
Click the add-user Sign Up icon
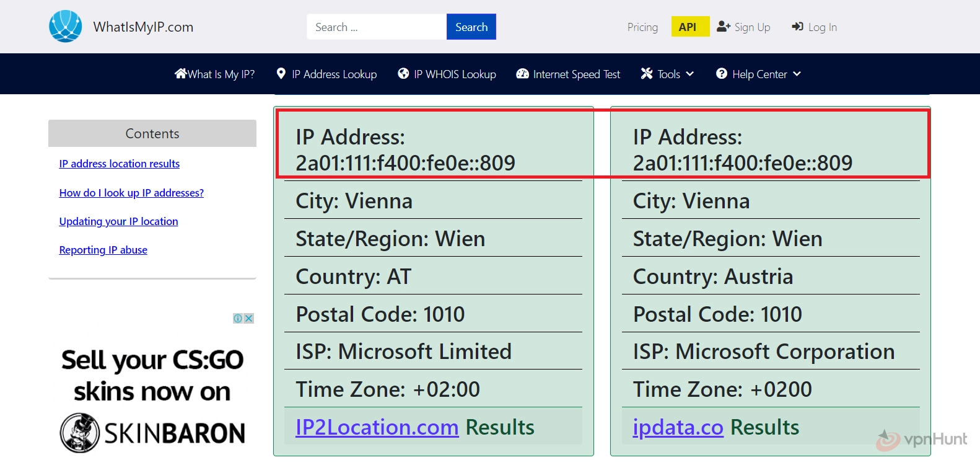[x=724, y=27]
